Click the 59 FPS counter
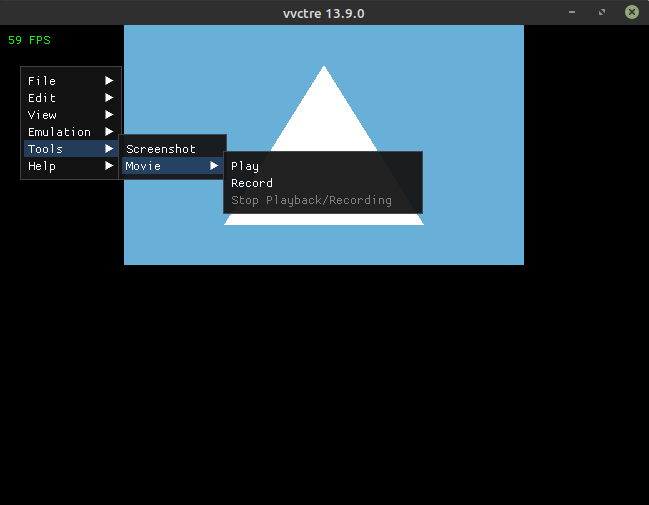The image size is (649, 505). pos(29,40)
